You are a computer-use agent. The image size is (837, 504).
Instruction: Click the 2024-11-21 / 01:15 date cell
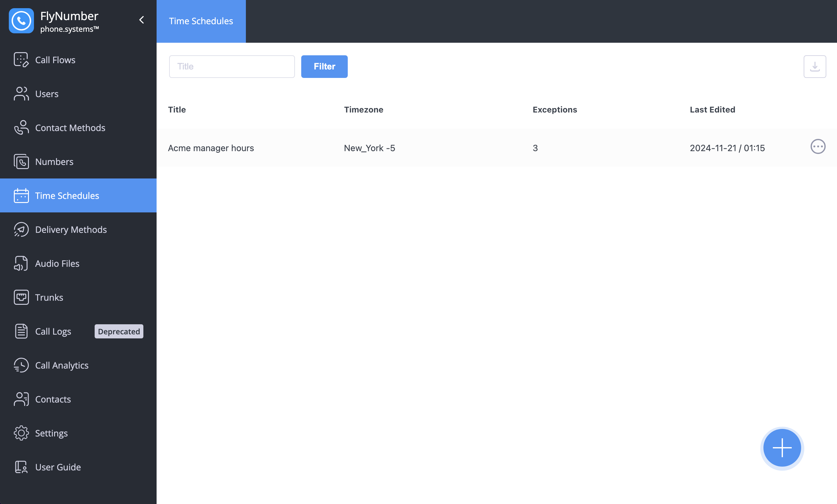pos(727,148)
